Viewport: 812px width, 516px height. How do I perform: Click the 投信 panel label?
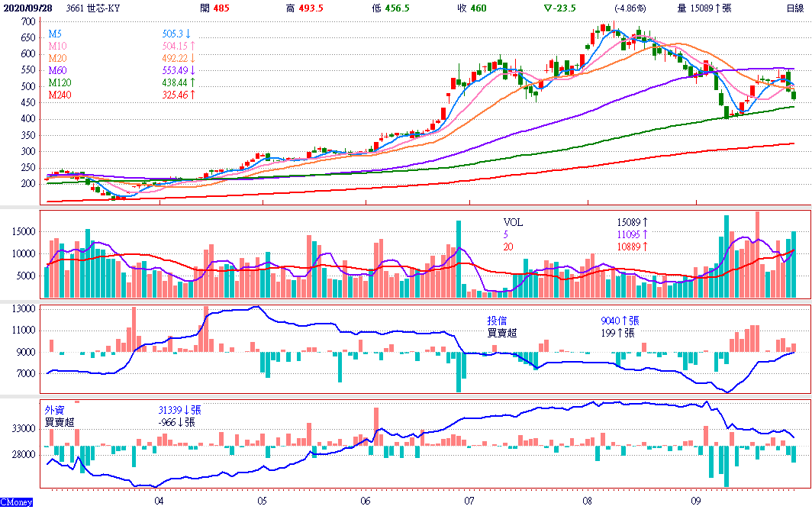pyautogui.click(x=497, y=321)
